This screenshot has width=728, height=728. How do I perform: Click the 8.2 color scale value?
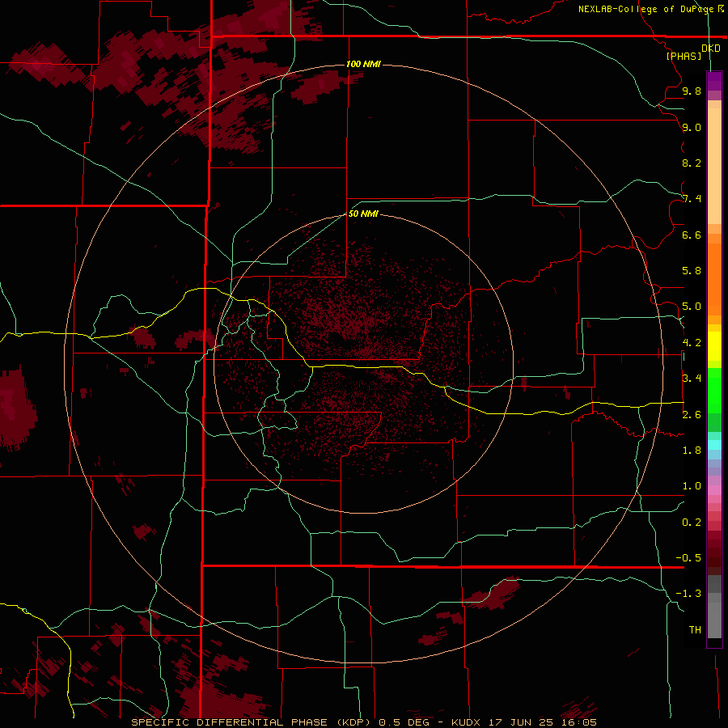point(692,163)
